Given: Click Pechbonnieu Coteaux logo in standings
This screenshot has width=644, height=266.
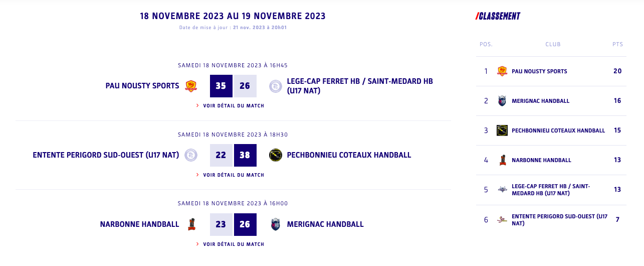Looking at the screenshot, I should (x=502, y=130).
